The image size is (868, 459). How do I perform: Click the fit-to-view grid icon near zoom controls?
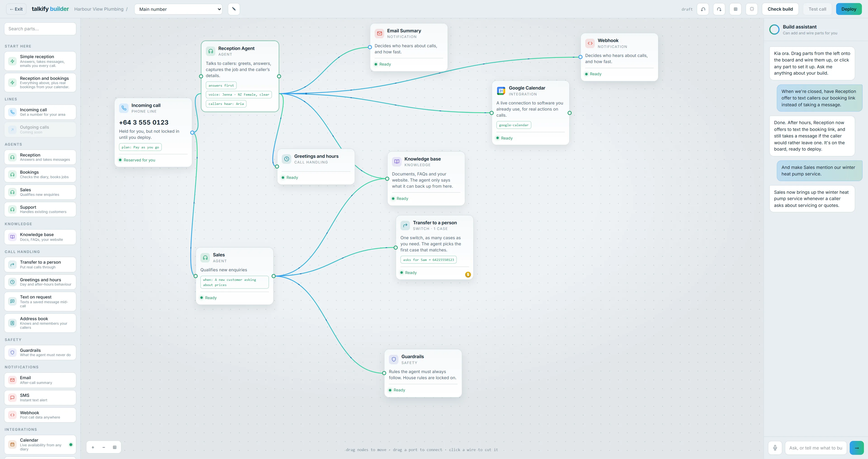115,447
